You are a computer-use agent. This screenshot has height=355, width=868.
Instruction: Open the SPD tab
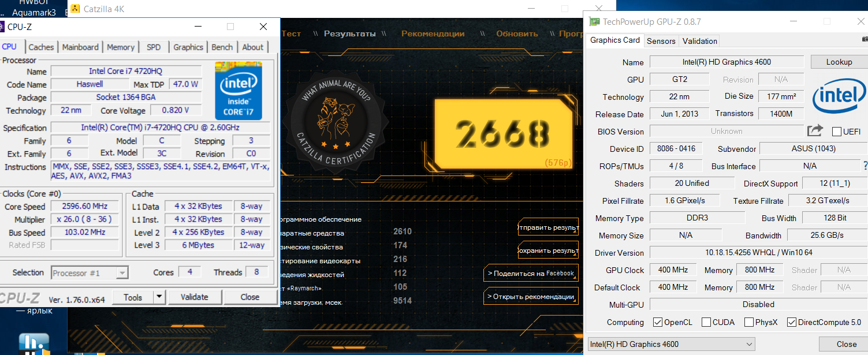tap(154, 47)
